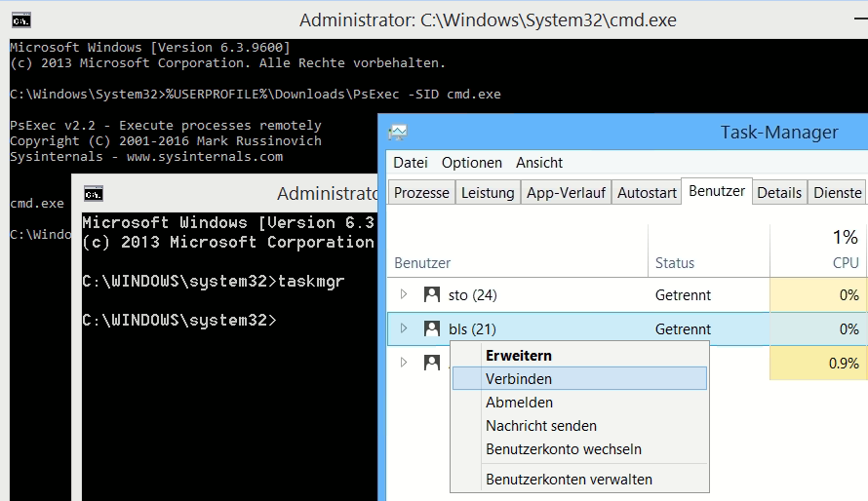Choose Benutzerkonten verwalten from the context menu

569,479
